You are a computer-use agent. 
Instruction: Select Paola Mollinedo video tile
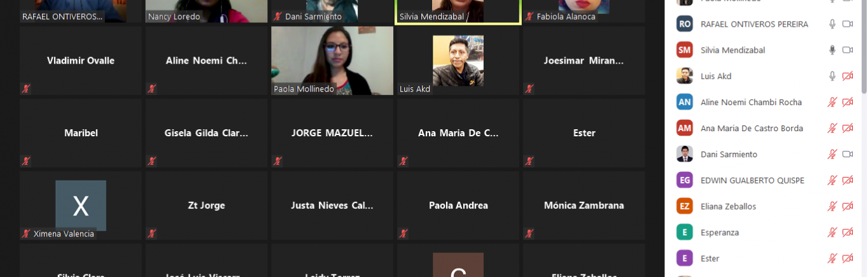pos(332,60)
